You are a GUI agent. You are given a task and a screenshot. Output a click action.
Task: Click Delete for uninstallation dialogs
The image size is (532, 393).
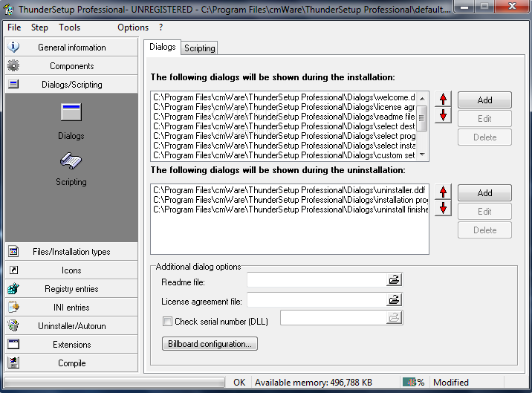coord(484,230)
